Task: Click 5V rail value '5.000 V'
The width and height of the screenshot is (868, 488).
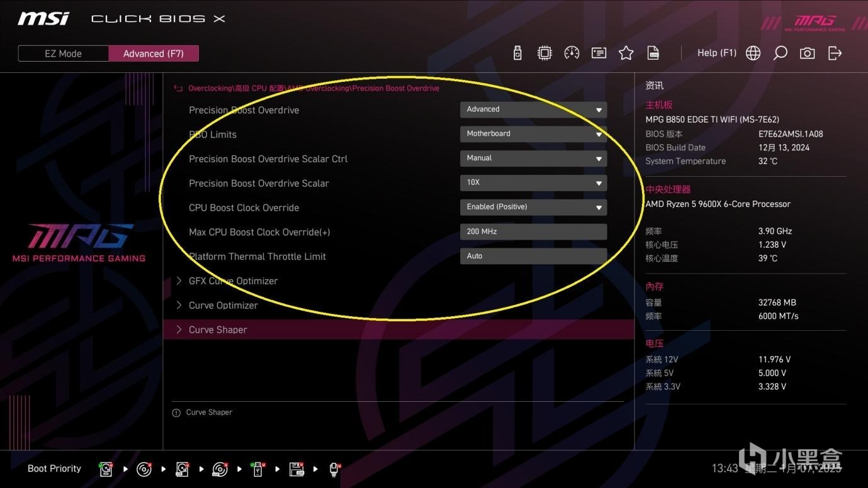Action: pyautogui.click(x=772, y=374)
